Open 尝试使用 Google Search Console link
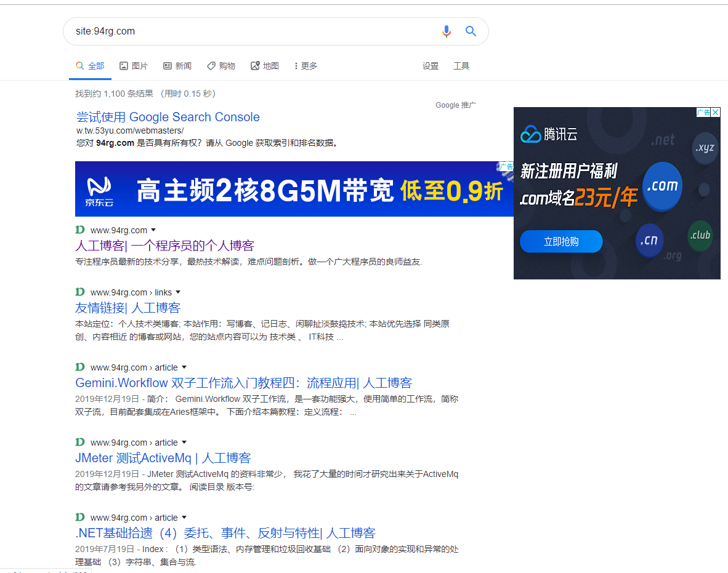The width and height of the screenshot is (728, 573). click(x=168, y=117)
